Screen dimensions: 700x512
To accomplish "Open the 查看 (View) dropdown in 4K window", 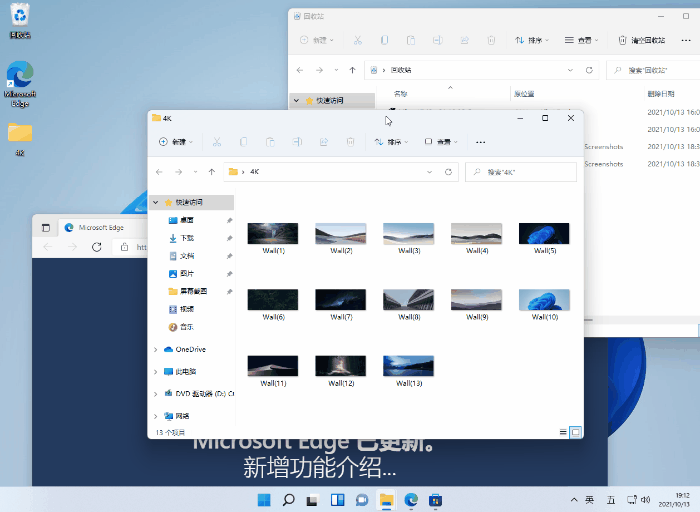I will [441, 142].
